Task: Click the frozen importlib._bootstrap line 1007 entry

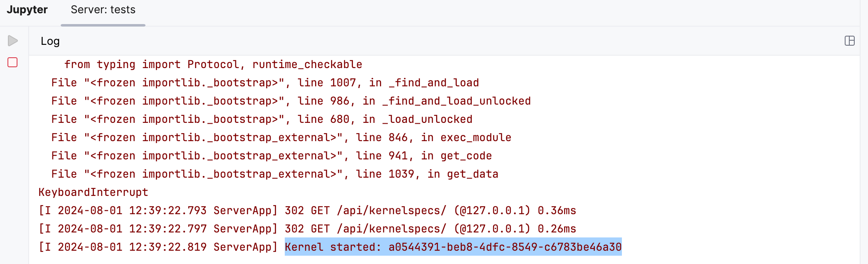Action: (265, 82)
